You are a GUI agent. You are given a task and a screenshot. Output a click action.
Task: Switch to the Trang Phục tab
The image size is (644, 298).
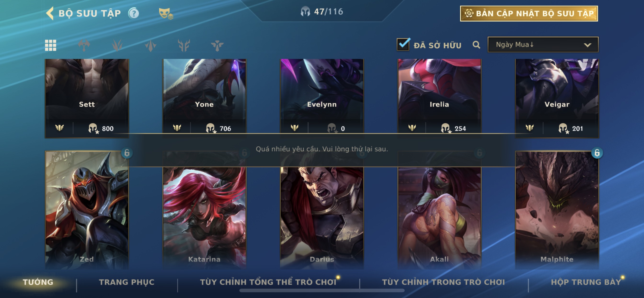point(127,282)
